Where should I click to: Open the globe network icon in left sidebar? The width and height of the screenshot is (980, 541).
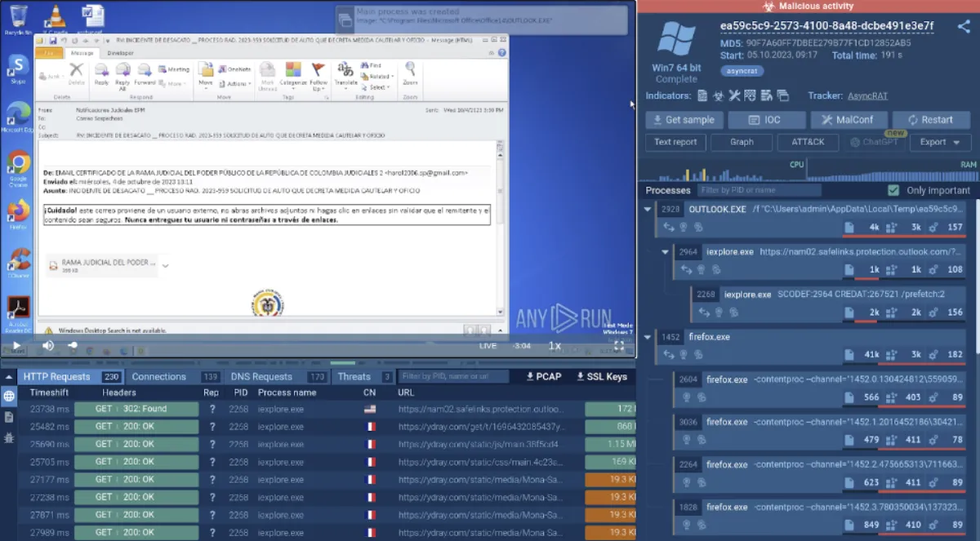pyautogui.click(x=9, y=397)
